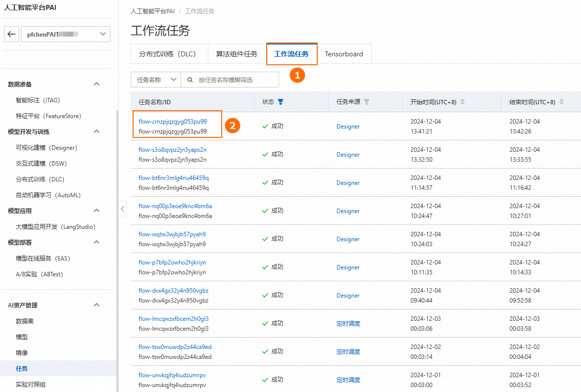Click success checkmark for flow-p7bfp2owho2hjkriyn
This screenshot has width=581, height=392.
[265, 267]
